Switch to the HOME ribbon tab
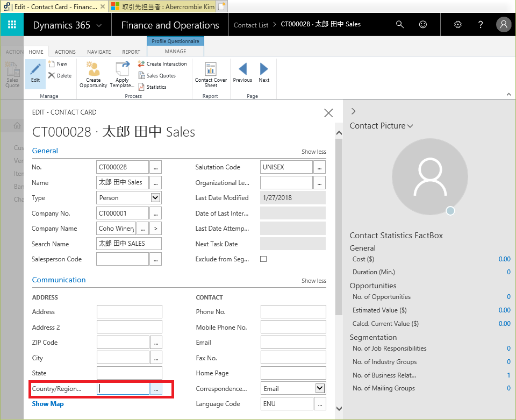The image size is (516, 420). tap(36, 52)
